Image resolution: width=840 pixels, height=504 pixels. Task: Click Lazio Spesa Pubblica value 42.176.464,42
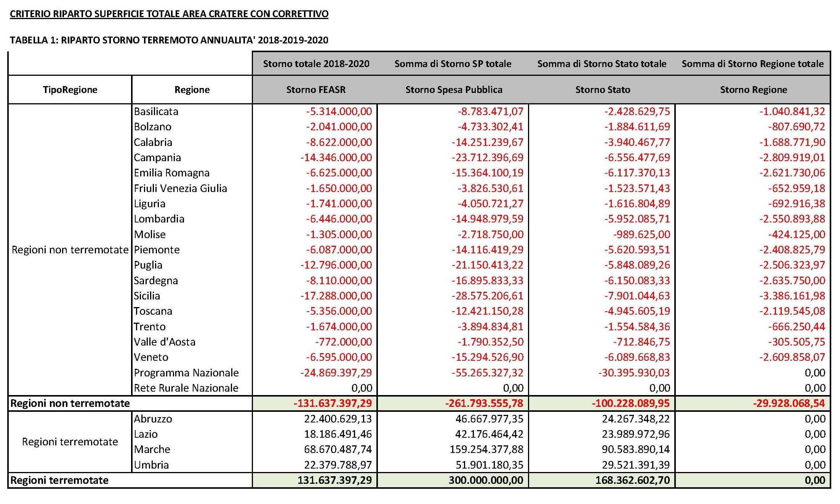pos(489,434)
